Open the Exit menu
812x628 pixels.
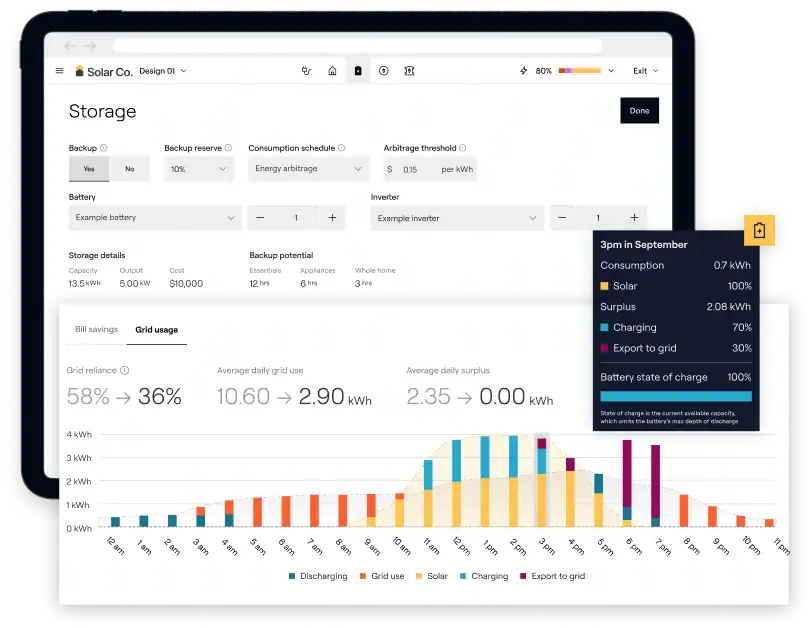(646, 71)
